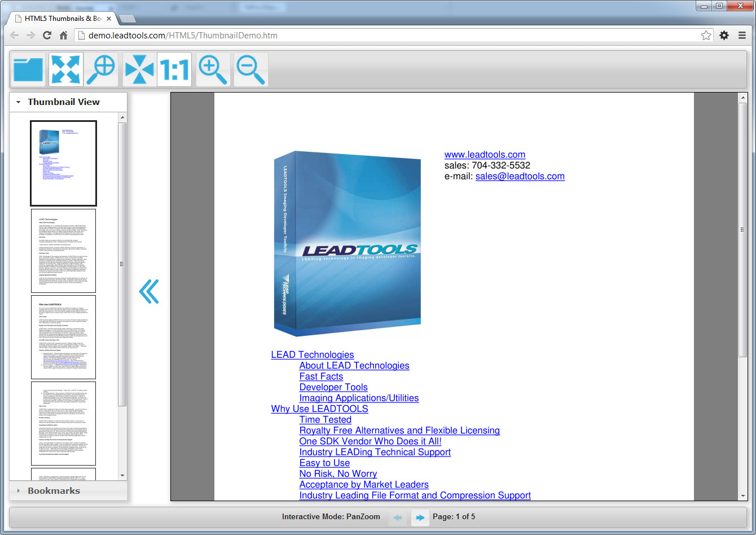This screenshot has width=756, height=535.
Task: Open the browser extensions gear icon
Action: click(724, 36)
